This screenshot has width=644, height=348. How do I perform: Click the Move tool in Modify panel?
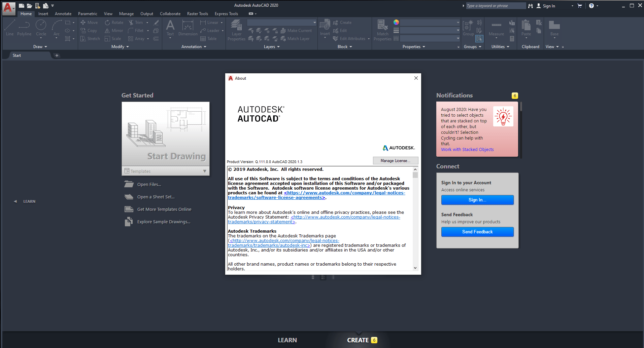[x=89, y=23]
